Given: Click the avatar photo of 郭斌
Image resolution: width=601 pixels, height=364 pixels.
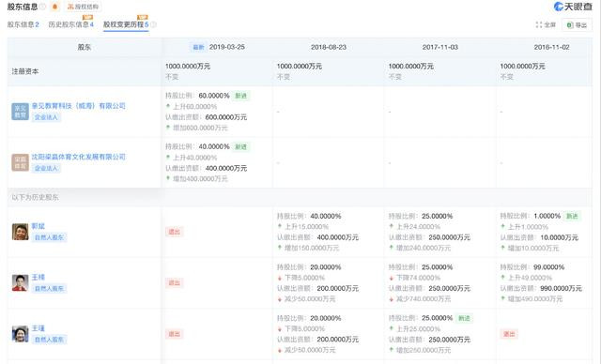Looking at the screenshot, I should [x=20, y=232].
